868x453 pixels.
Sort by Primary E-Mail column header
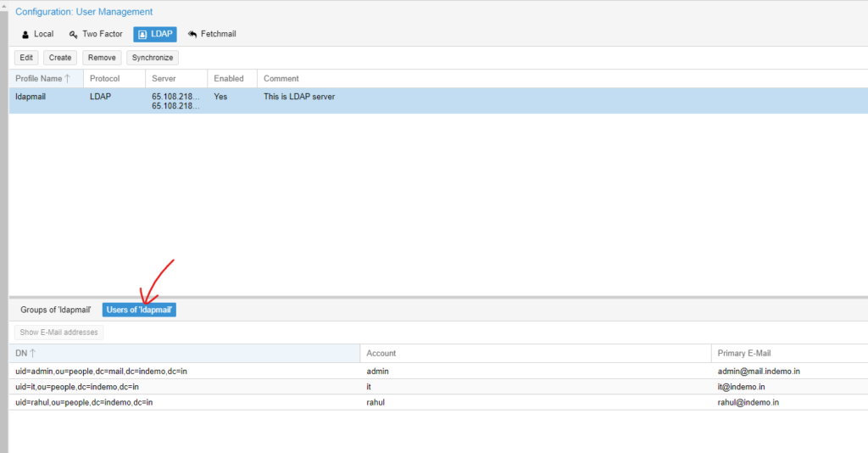[x=789, y=353]
